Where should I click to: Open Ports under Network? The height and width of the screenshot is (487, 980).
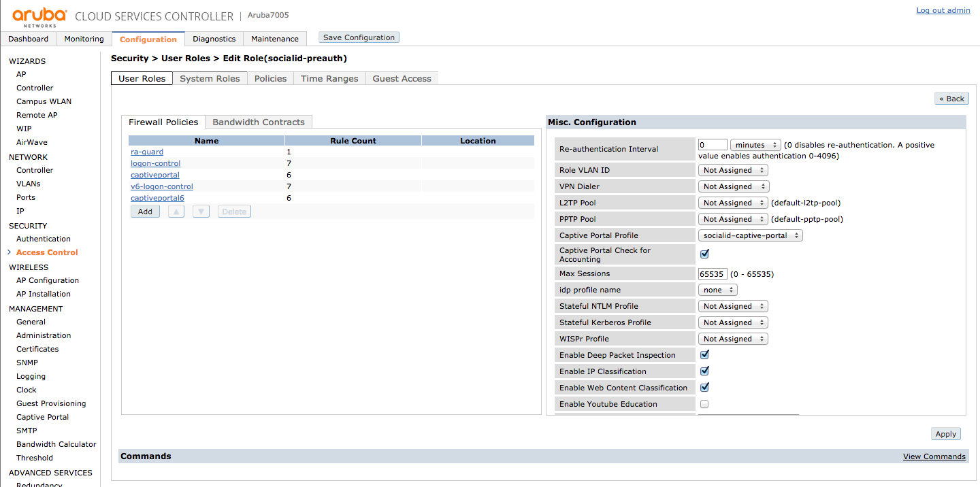point(26,197)
